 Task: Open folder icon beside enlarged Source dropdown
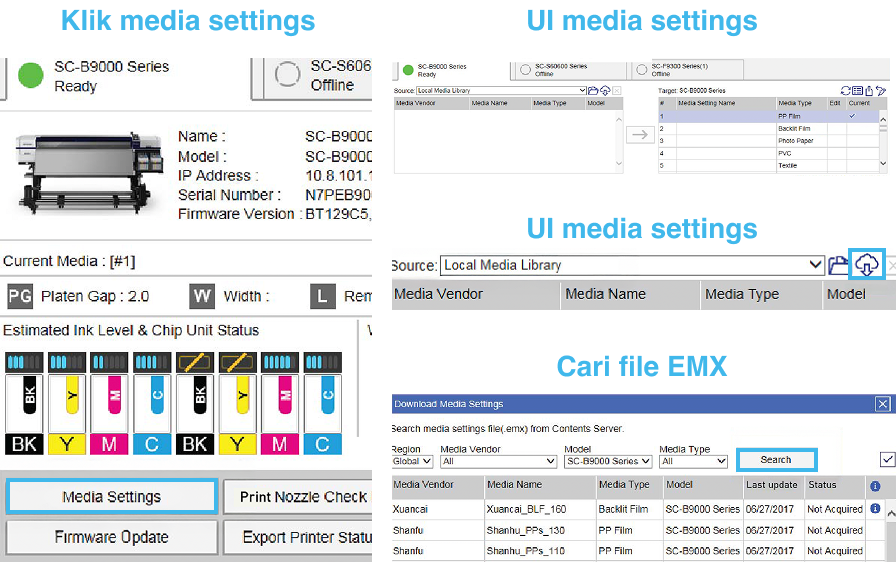point(838,266)
